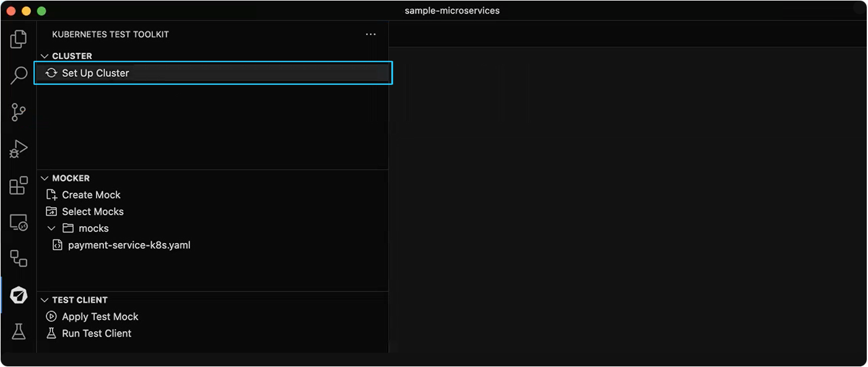Image resolution: width=868 pixels, height=367 pixels.
Task: Collapse the CLUSTER section
Action: pyautogui.click(x=44, y=56)
